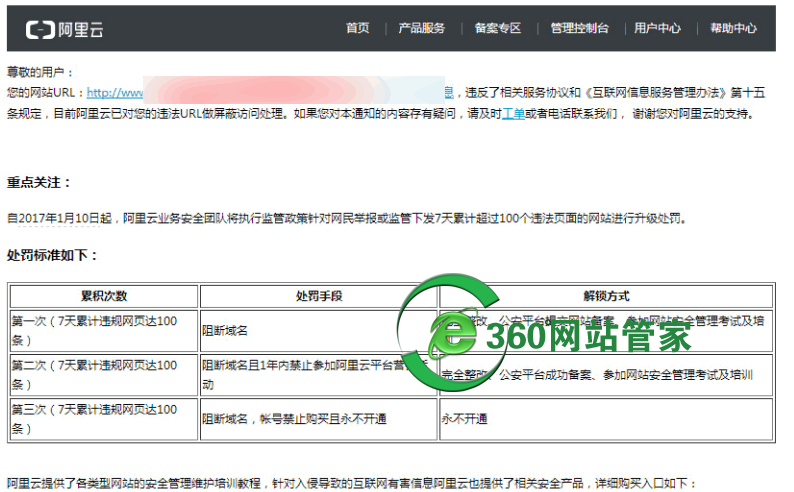Click the 第一次 violation count cell
The image size is (794, 492).
(104, 331)
